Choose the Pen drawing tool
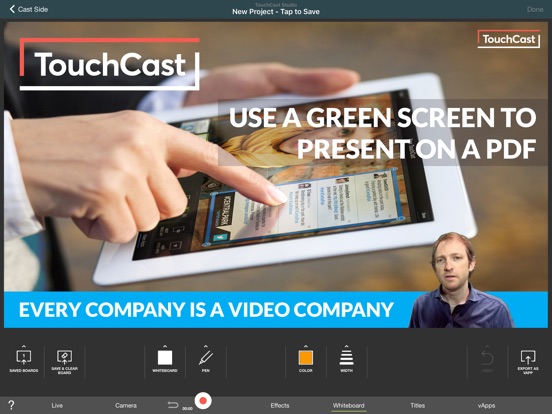Screen dimensions: 552x414 pyautogui.click(x=206, y=358)
